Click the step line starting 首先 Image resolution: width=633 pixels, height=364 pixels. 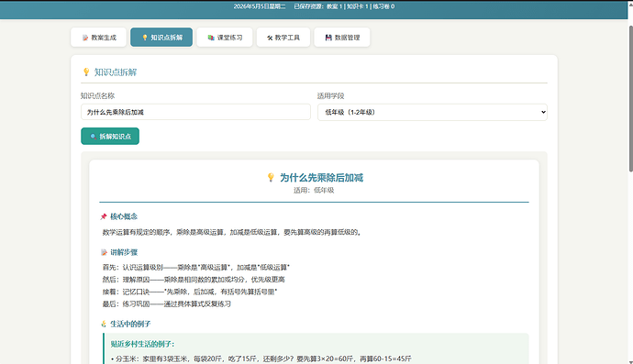coord(195,267)
